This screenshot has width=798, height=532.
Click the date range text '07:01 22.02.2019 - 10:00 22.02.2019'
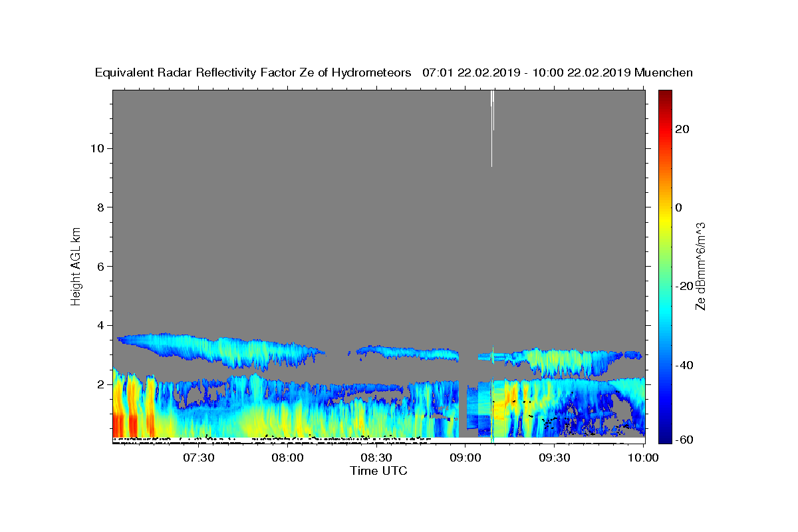[527, 72]
